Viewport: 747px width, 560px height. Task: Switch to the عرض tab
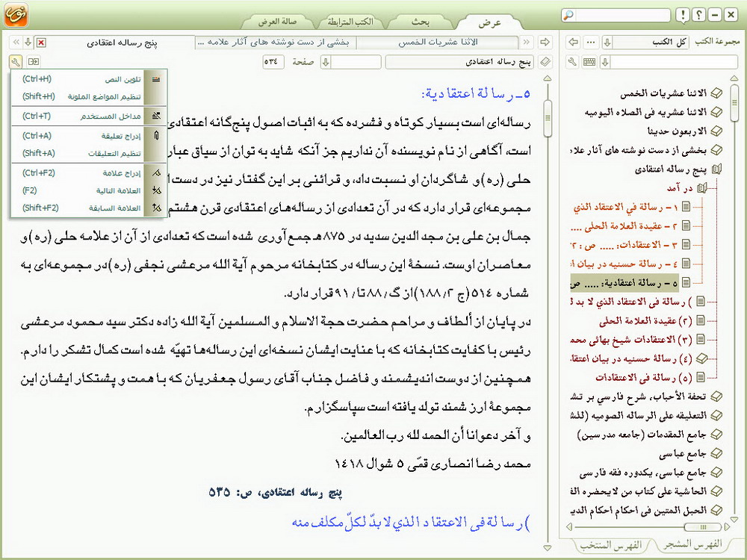[x=490, y=22]
